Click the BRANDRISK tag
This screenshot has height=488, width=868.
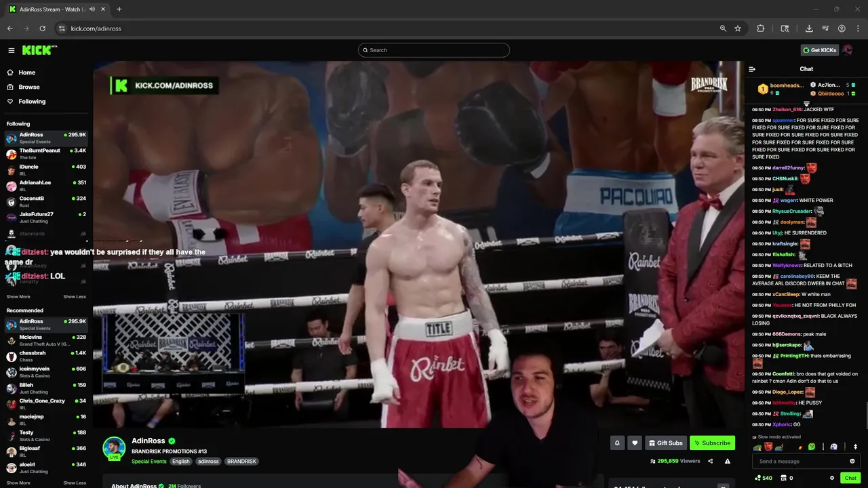(242, 462)
